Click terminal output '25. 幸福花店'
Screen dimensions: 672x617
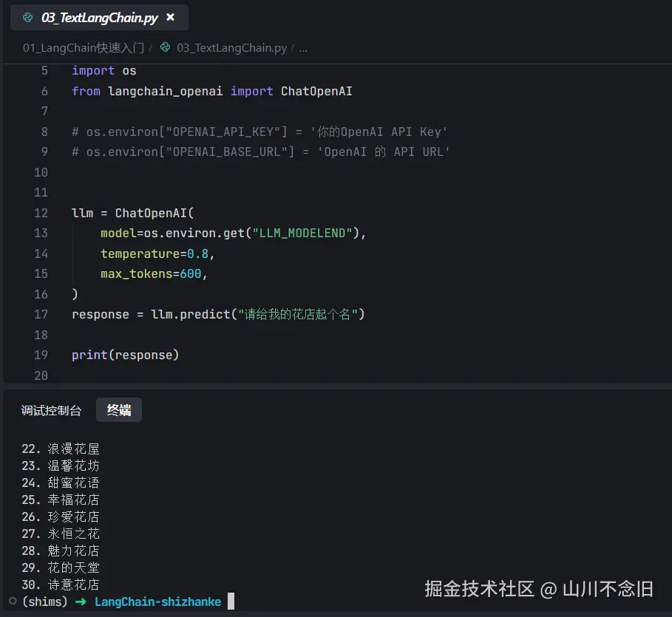click(61, 500)
